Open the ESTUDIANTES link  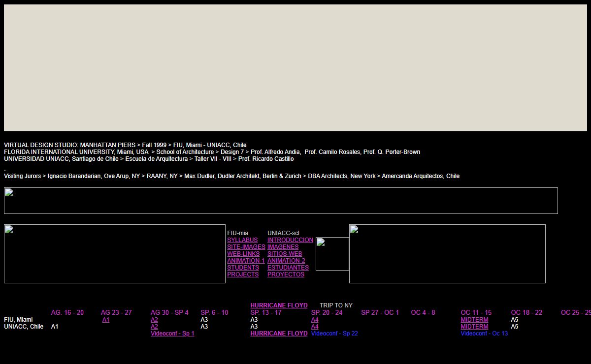pyautogui.click(x=288, y=268)
